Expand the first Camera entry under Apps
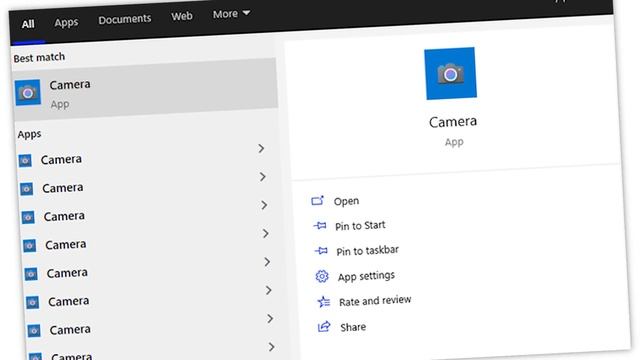This screenshot has width=640, height=360. coord(261,149)
